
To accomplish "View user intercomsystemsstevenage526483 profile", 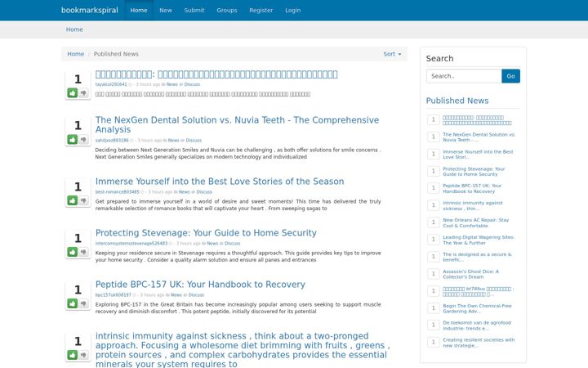I will [x=131, y=244].
